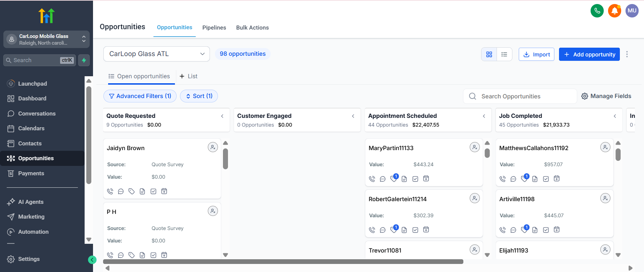The image size is (644, 272).
Task: Click calendar icon on Artiville11198 card
Action: (557, 230)
